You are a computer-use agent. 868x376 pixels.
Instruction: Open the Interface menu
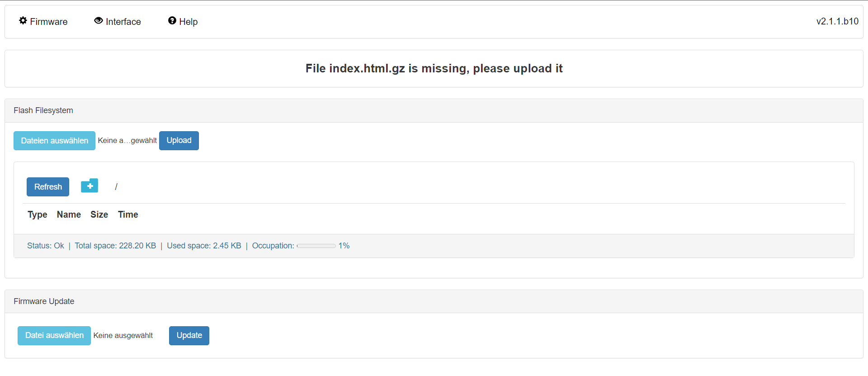point(123,21)
